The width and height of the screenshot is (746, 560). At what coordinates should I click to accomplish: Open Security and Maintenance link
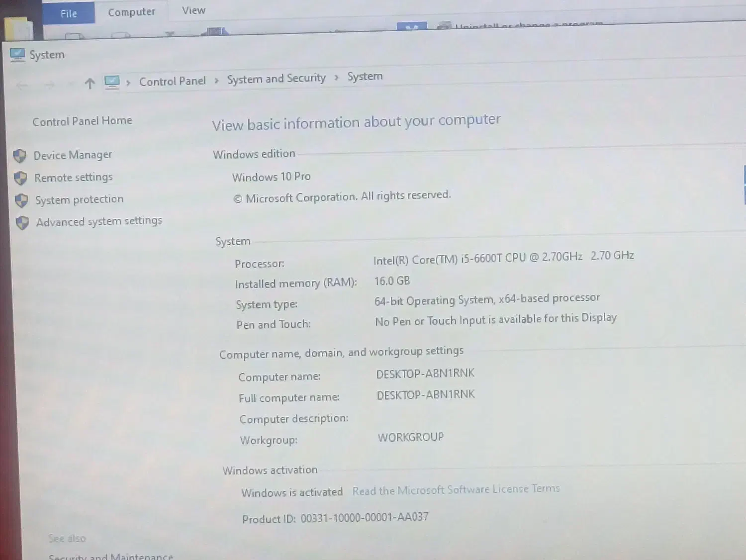110,557
